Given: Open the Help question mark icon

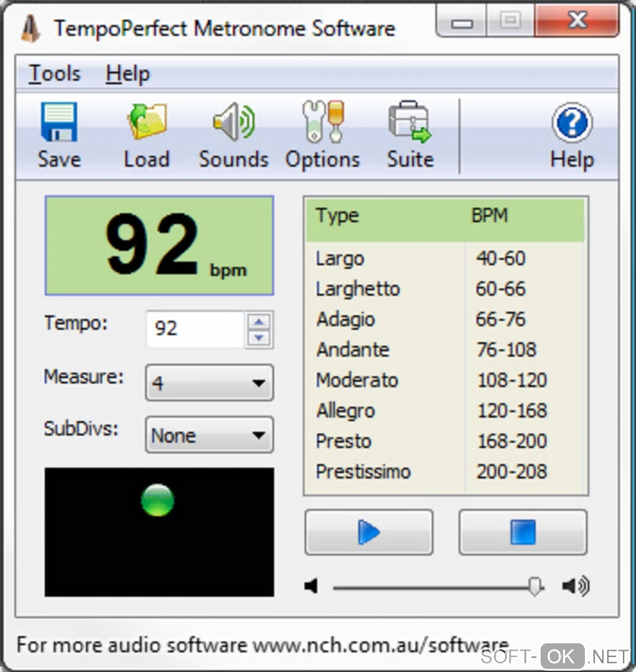Looking at the screenshot, I should pyautogui.click(x=572, y=122).
